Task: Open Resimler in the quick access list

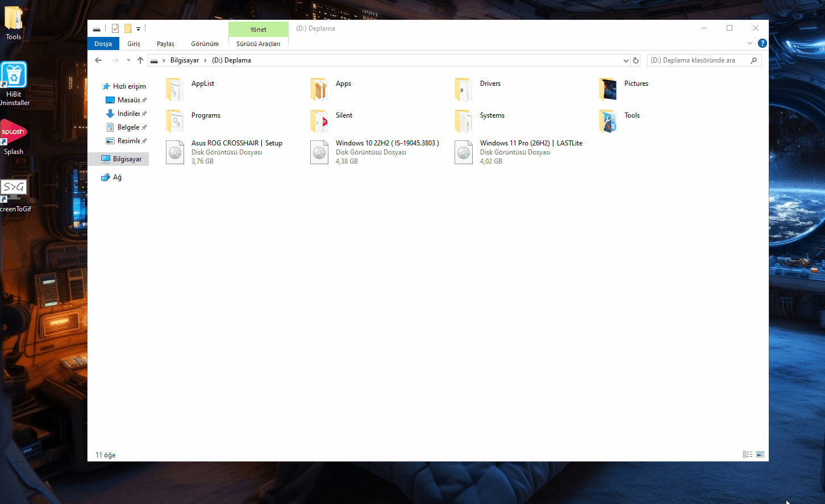Action: [x=126, y=141]
